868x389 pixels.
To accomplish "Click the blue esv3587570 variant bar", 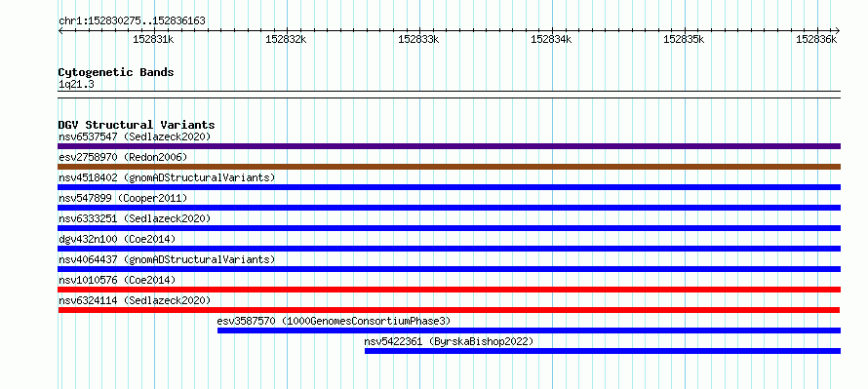I will click(529, 331).
